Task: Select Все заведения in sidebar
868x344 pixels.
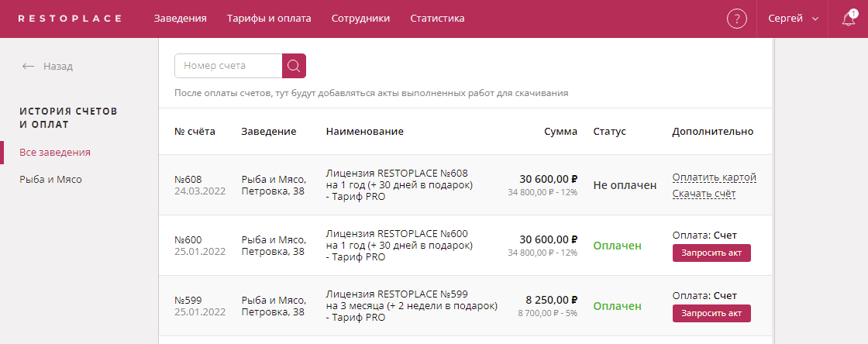Action: 55,152
